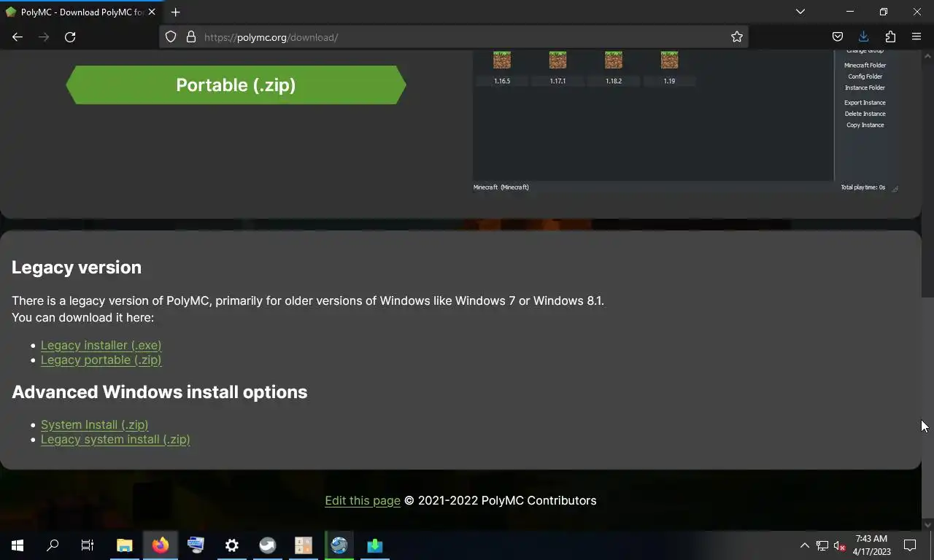Open the Windows Start menu
934x560 pixels.
(x=18, y=545)
